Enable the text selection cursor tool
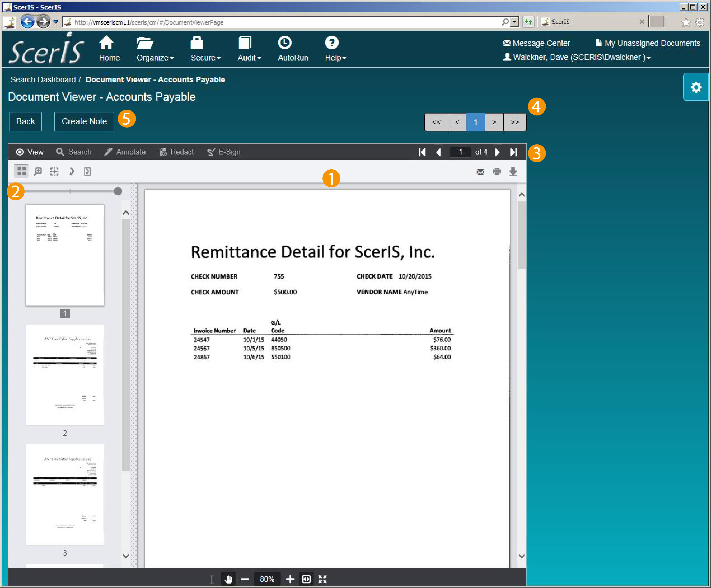The width and height of the screenshot is (711, 588). pyautogui.click(x=212, y=579)
